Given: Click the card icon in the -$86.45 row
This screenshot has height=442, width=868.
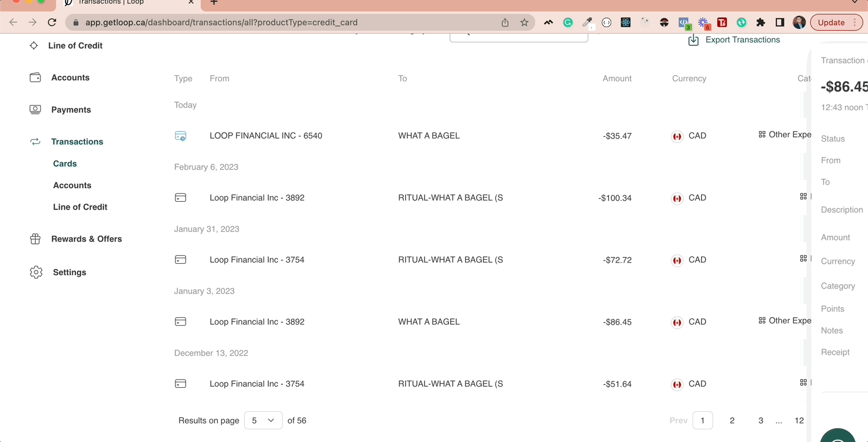Looking at the screenshot, I should 180,322.
